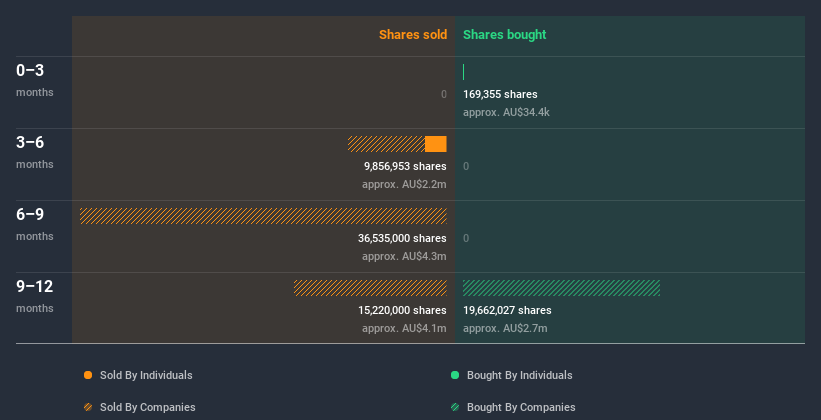Select the Bought By Companies legend label
This screenshot has height=420, width=821.
coord(521,407)
